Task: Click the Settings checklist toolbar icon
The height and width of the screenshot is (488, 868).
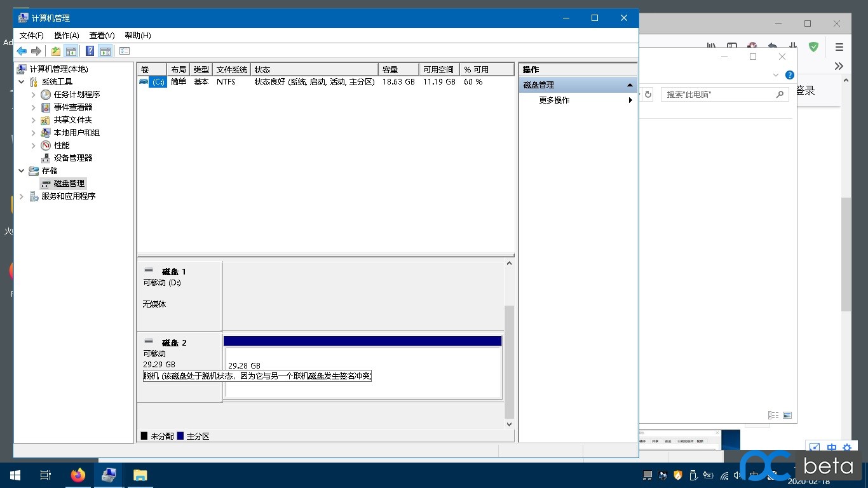Action: 125,51
